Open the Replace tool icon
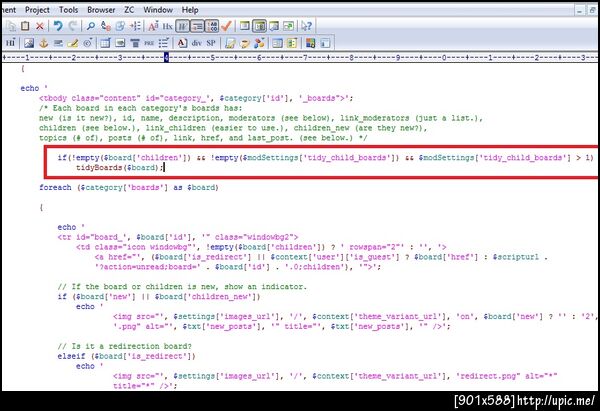Screen dimensions: 600x411 click(106, 26)
